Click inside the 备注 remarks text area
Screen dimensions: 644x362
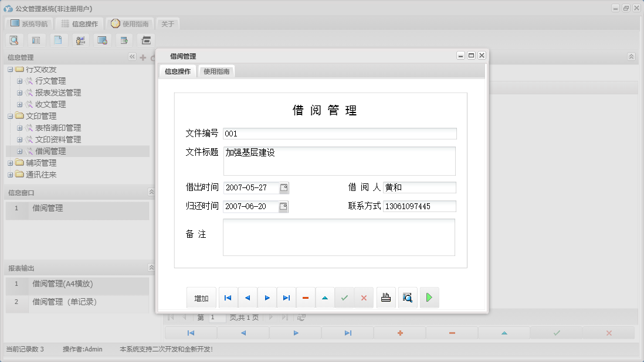tap(339, 237)
